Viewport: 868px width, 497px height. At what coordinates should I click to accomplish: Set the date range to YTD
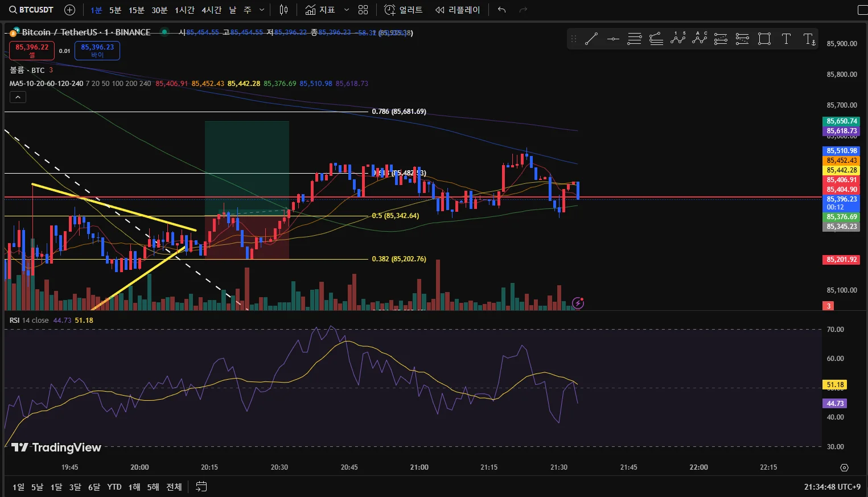point(114,487)
